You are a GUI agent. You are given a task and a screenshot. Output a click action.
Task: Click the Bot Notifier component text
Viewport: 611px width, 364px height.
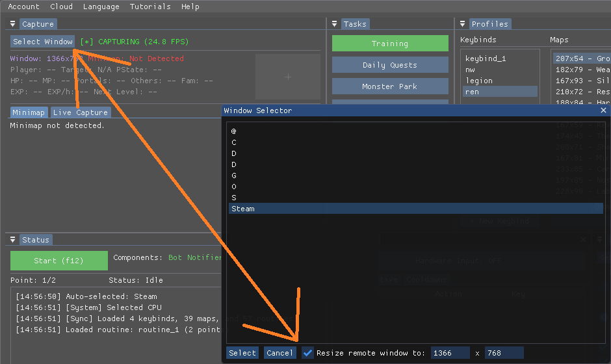194,257
